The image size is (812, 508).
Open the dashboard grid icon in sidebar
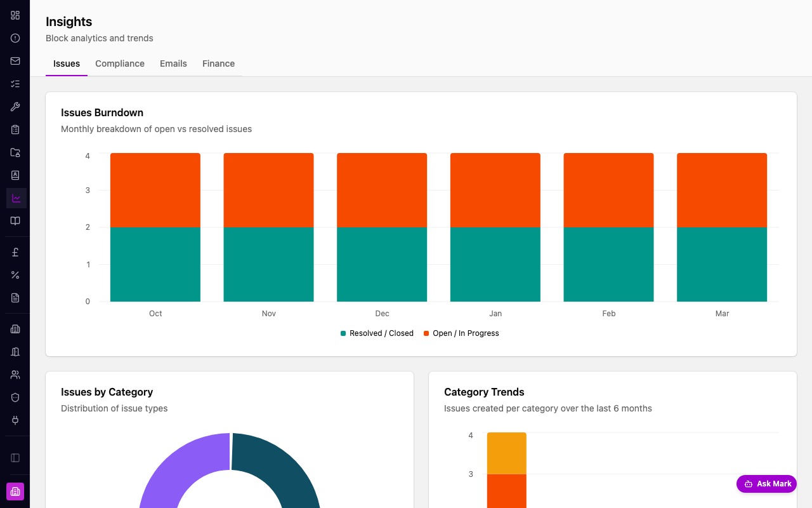[x=15, y=15]
